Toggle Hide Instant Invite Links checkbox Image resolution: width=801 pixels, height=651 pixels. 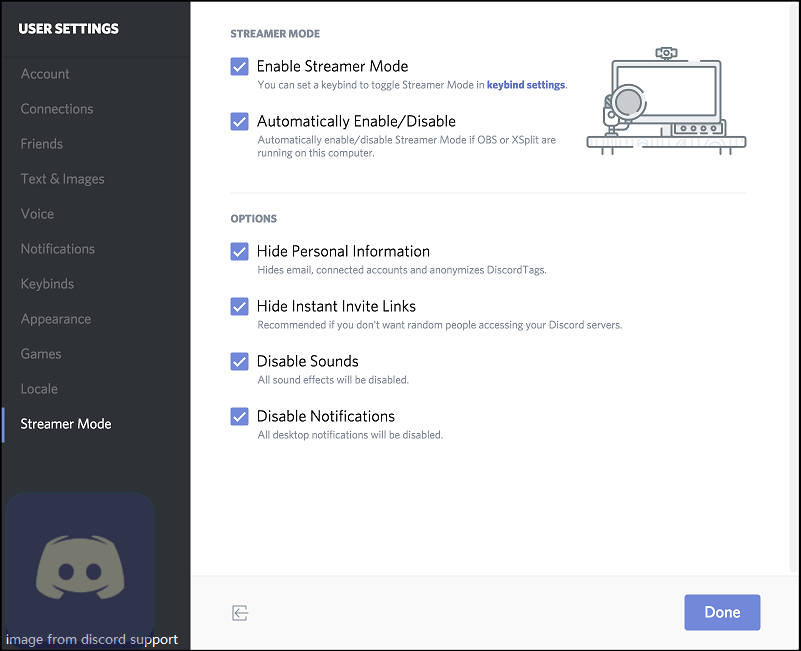(240, 307)
